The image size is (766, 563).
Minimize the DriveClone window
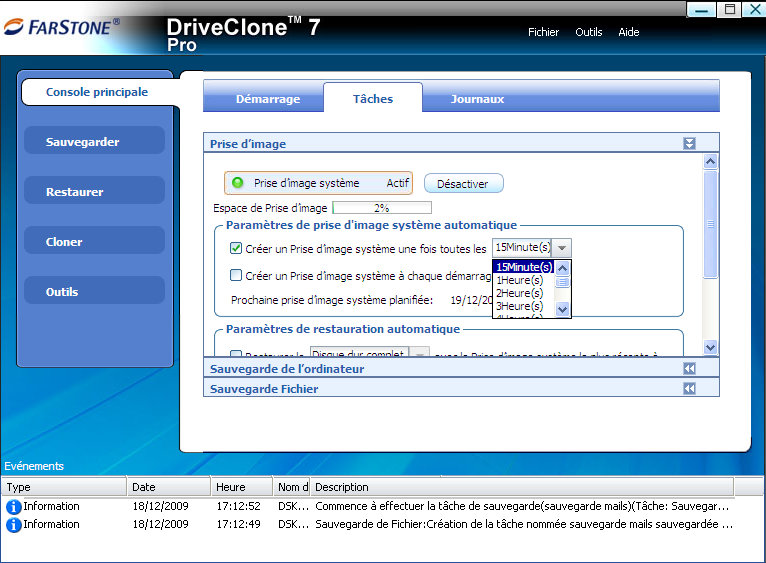(x=702, y=9)
